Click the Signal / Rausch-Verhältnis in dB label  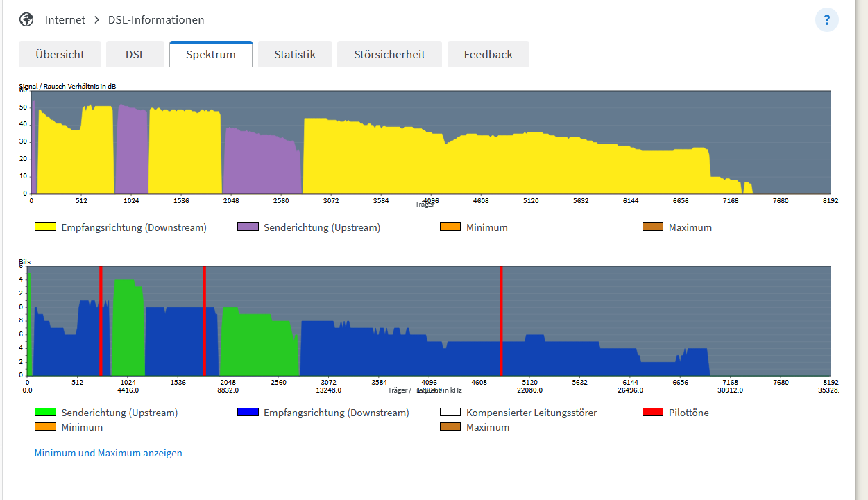[x=67, y=87]
